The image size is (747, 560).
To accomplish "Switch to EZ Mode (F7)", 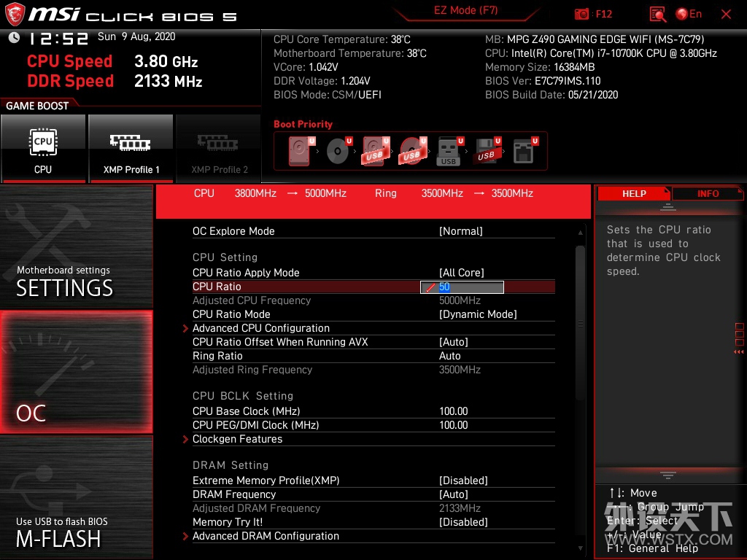I will tap(465, 10).
